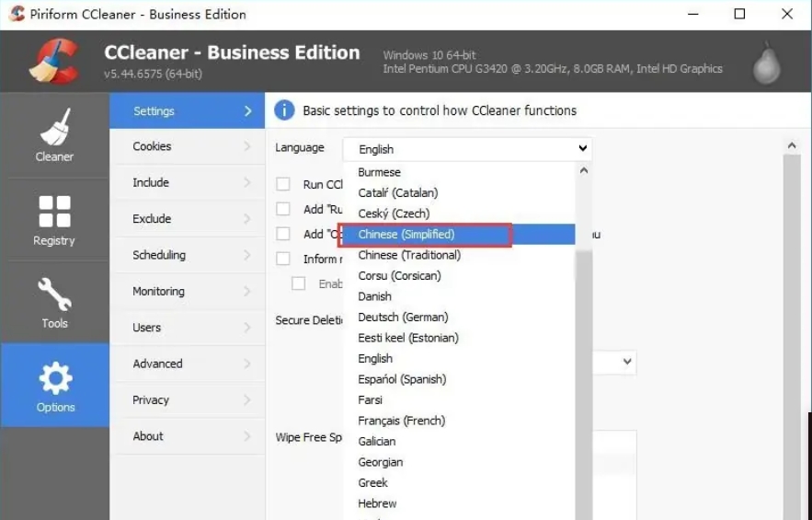Enable the 'Inform me' checkbox
Viewport: 812px width, 520px height.
pyautogui.click(x=283, y=259)
